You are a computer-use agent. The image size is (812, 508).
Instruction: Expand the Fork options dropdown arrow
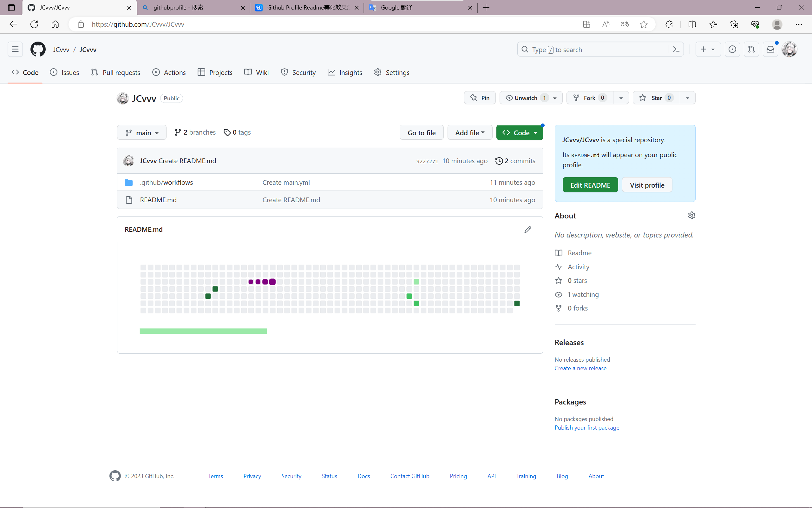pyautogui.click(x=621, y=98)
